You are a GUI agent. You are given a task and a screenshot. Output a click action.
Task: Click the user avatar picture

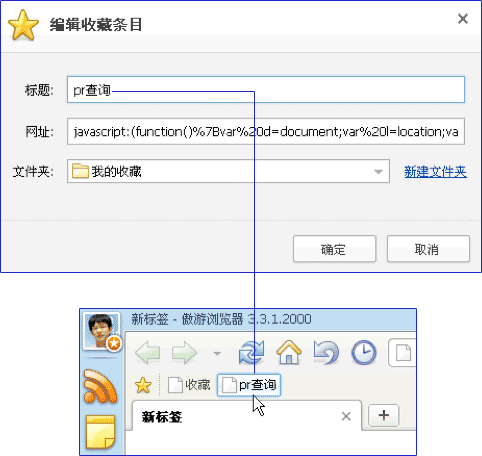101,331
